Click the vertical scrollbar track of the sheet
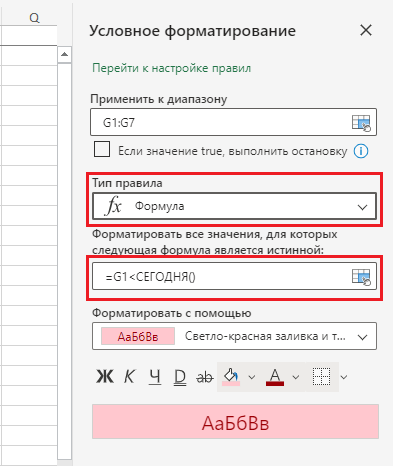The image size is (393, 466). point(64,260)
